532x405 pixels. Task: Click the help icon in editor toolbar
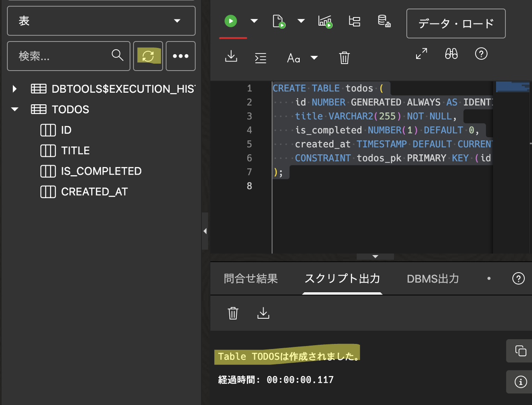pos(482,54)
